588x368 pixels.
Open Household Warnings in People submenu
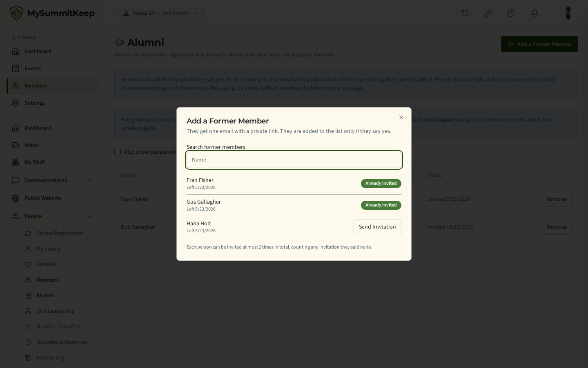[x=62, y=342]
